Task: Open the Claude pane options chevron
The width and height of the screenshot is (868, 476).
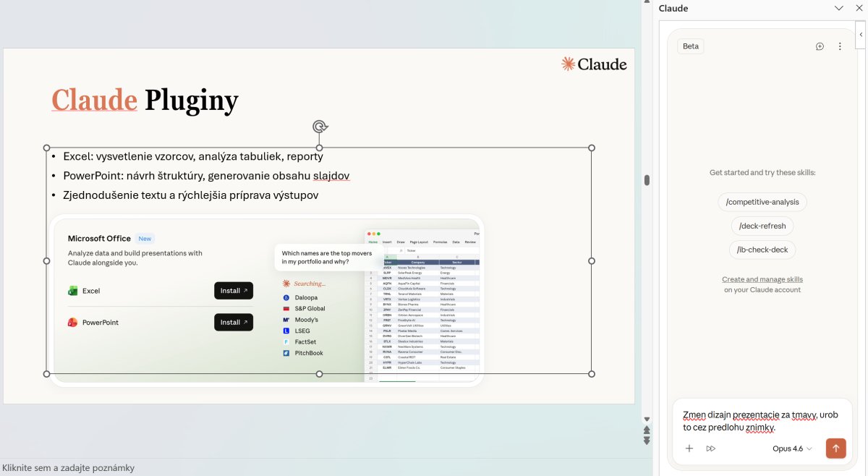Action: [x=839, y=9]
